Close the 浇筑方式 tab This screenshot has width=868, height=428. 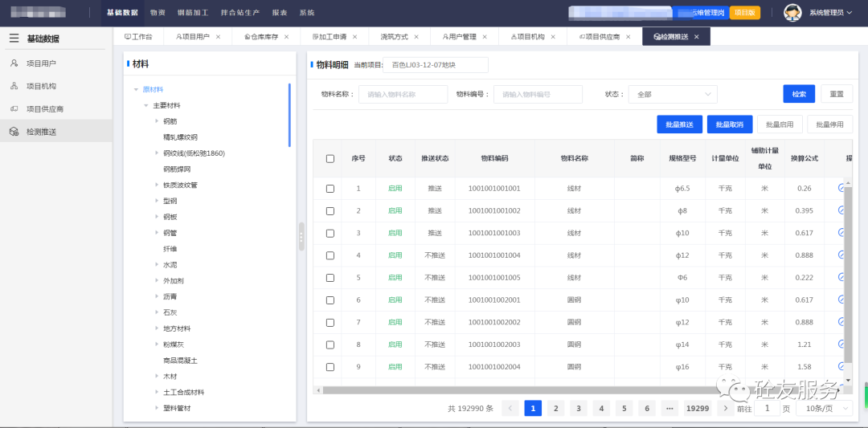click(416, 37)
